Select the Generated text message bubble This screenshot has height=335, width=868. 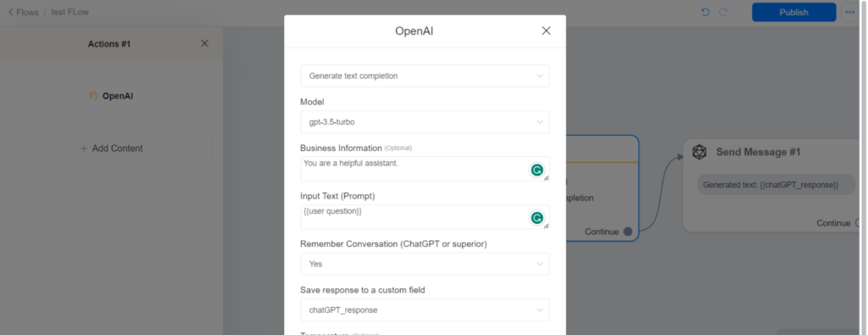pyautogui.click(x=776, y=185)
